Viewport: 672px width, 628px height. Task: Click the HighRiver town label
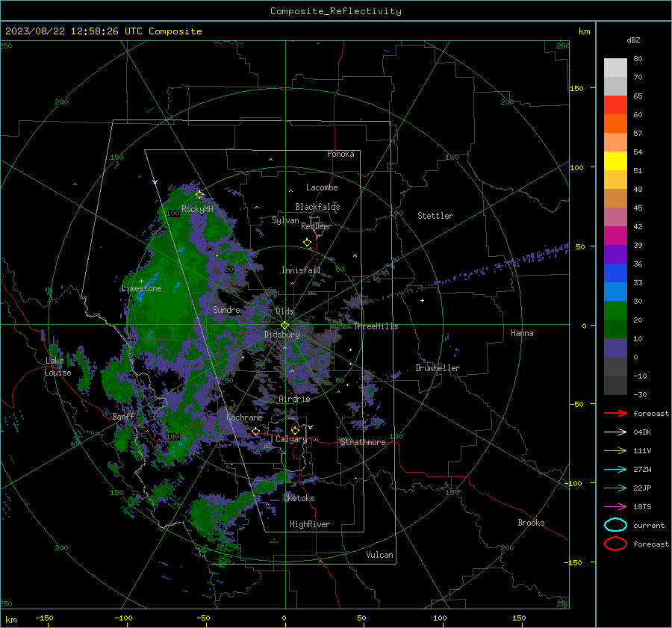tap(310, 524)
